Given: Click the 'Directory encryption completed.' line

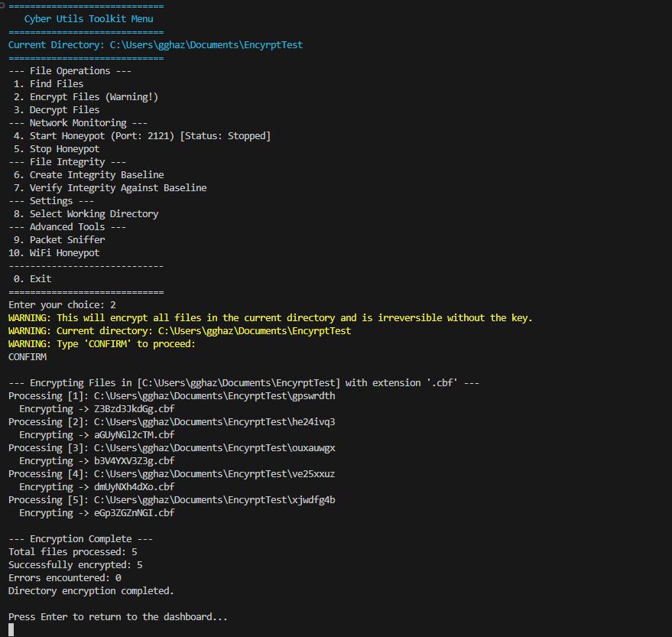Looking at the screenshot, I should tap(91, 591).
